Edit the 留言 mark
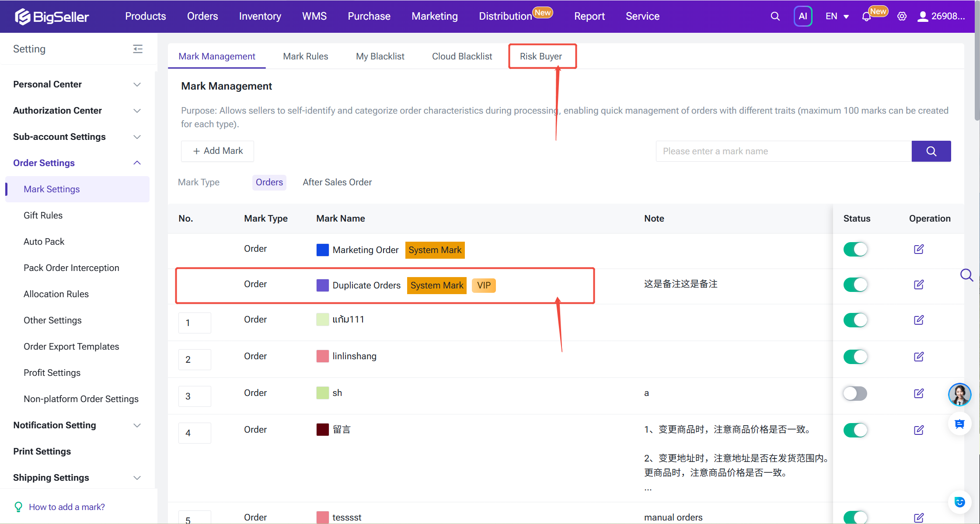Screen dimensions: 980x524 click(919, 430)
